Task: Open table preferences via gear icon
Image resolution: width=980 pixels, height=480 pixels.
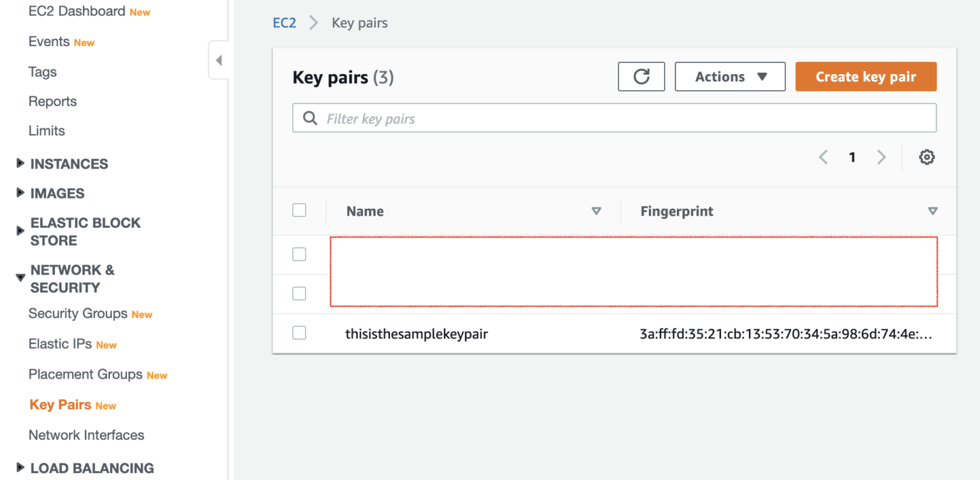Action: click(926, 157)
